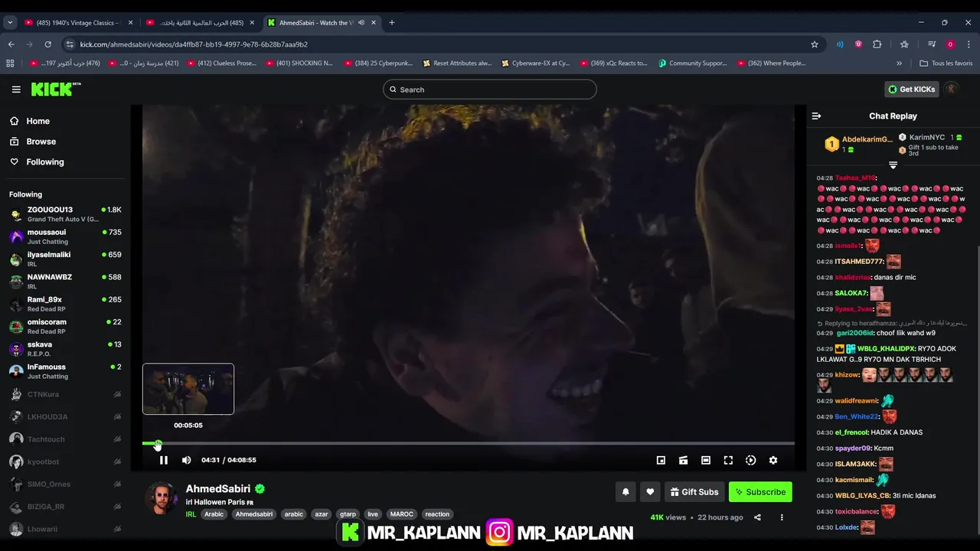
Task: Open media control icon in toolbar
Action: point(931,44)
